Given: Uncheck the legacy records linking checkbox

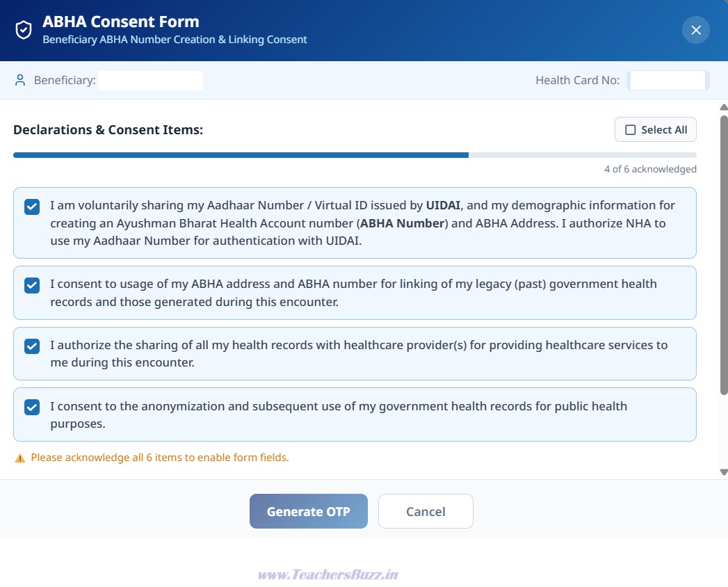Looking at the screenshot, I should pyautogui.click(x=32, y=285).
